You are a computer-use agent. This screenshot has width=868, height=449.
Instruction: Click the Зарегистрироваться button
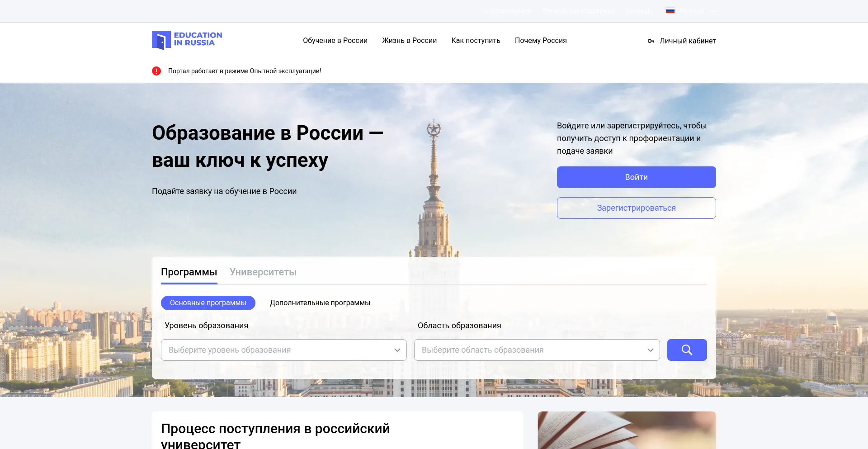coord(636,208)
